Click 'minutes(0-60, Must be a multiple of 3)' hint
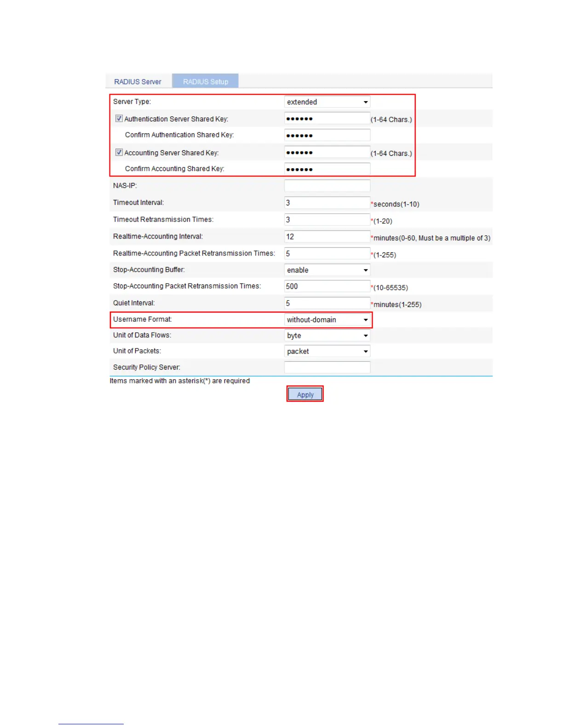The image size is (563, 728). pyautogui.click(x=431, y=238)
